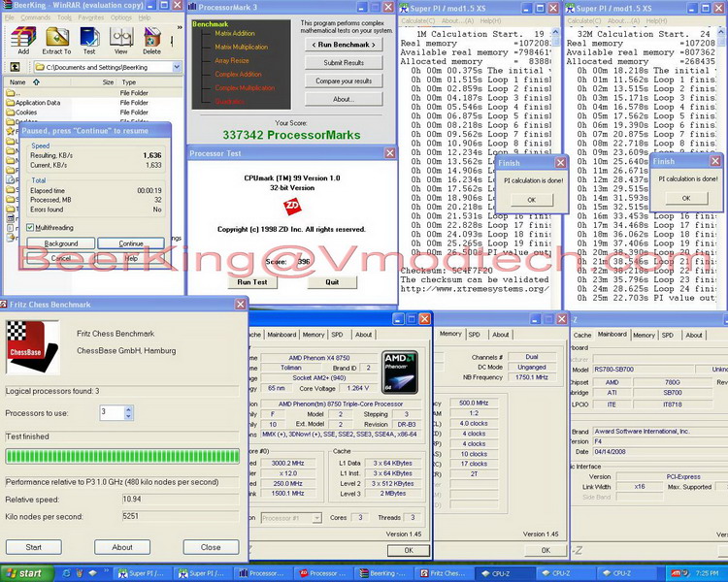
Task: Expand quick launch overflow chevron on taskbar
Action: click(107, 570)
